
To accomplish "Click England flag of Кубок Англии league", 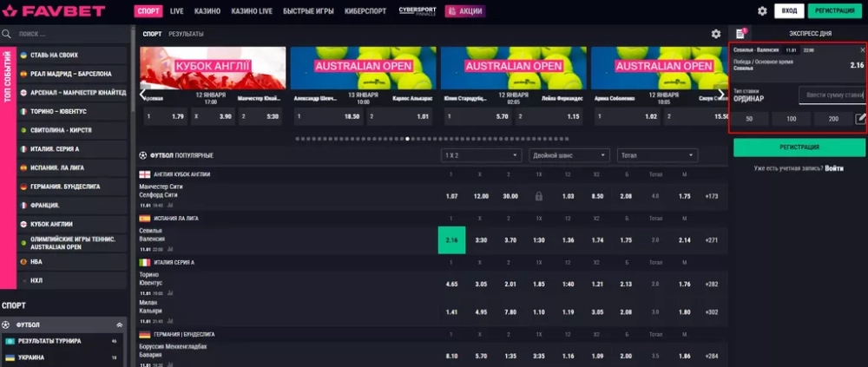I will click(x=144, y=174).
